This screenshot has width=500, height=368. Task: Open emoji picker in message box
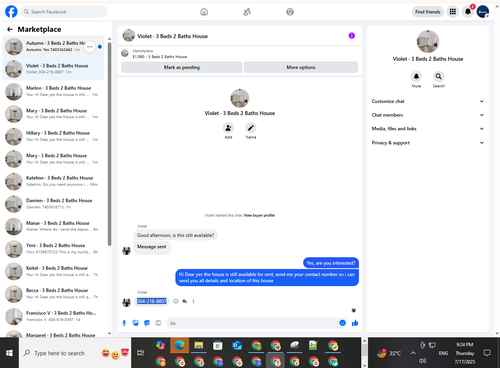click(x=342, y=323)
